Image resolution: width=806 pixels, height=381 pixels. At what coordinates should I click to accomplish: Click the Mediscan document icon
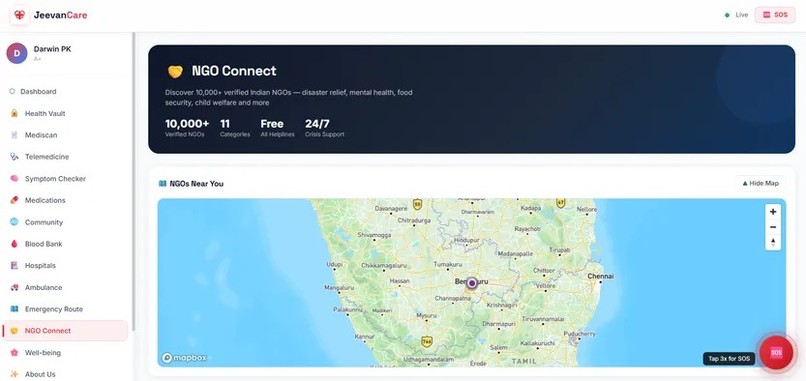tap(14, 135)
